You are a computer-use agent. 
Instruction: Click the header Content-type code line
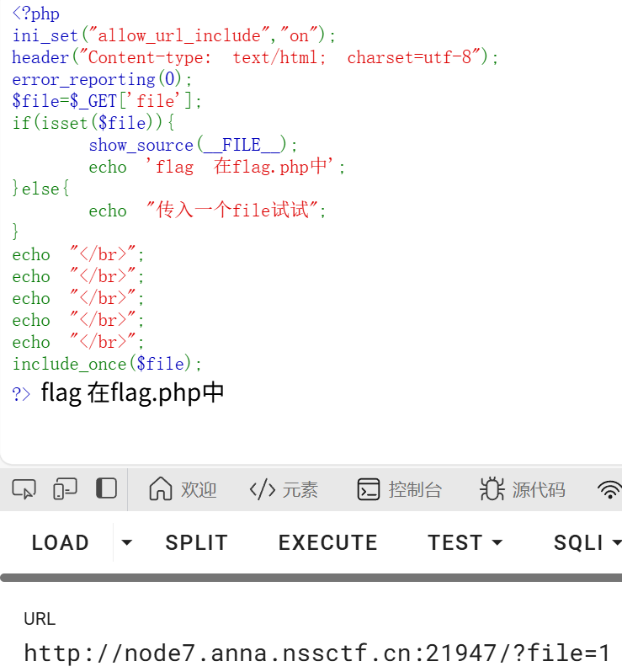(x=255, y=57)
